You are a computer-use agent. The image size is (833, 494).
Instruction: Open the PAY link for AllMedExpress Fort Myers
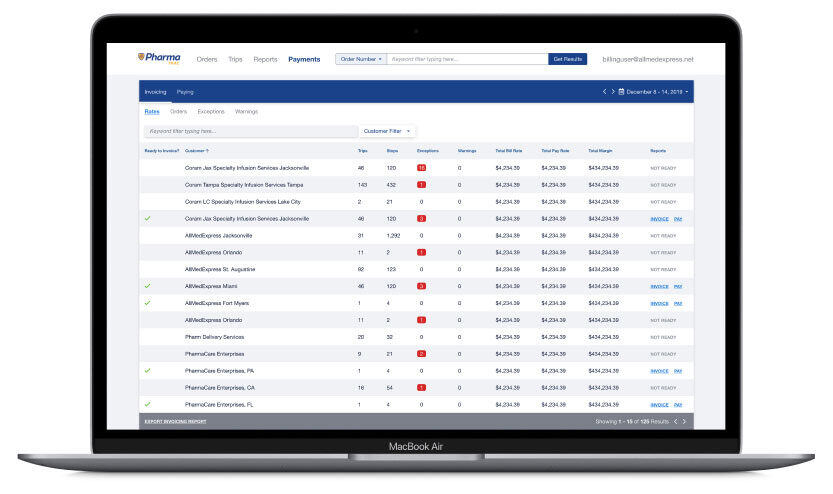(x=678, y=303)
